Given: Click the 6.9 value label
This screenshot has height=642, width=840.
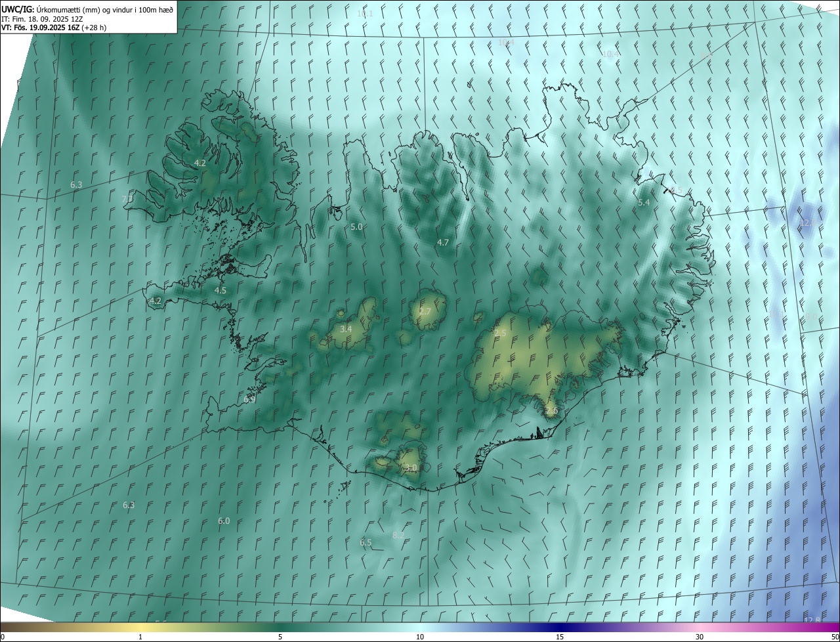Looking at the screenshot, I should pos(249,399).
